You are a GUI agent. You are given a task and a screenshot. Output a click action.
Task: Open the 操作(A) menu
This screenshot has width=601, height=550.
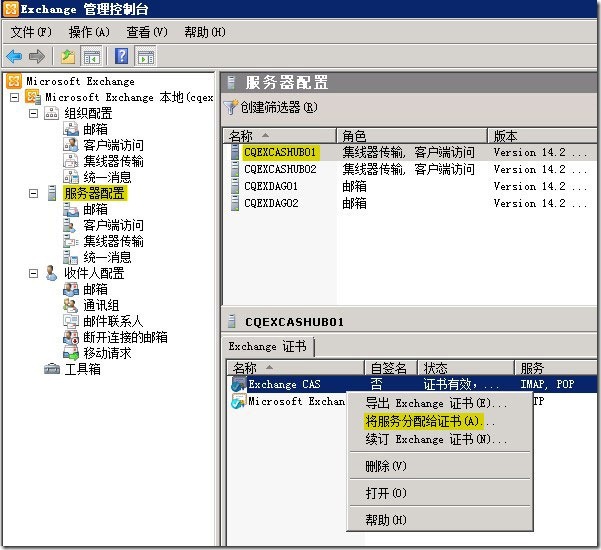coord(89,32)
